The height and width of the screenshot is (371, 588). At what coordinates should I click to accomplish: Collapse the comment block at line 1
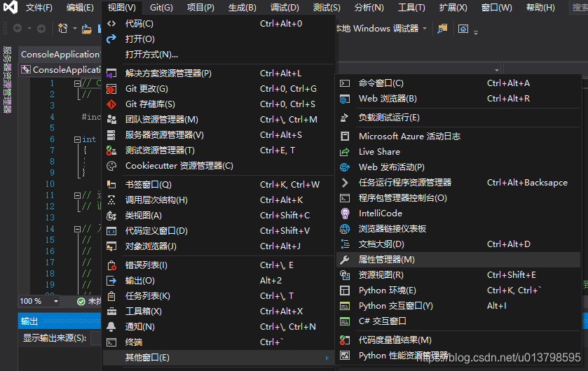77,83
